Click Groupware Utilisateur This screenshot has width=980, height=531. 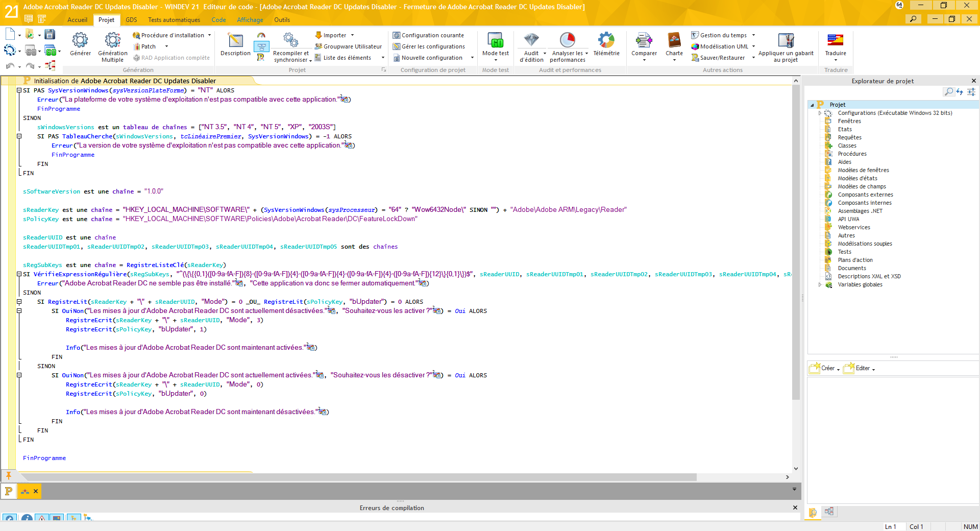point(348,46)
